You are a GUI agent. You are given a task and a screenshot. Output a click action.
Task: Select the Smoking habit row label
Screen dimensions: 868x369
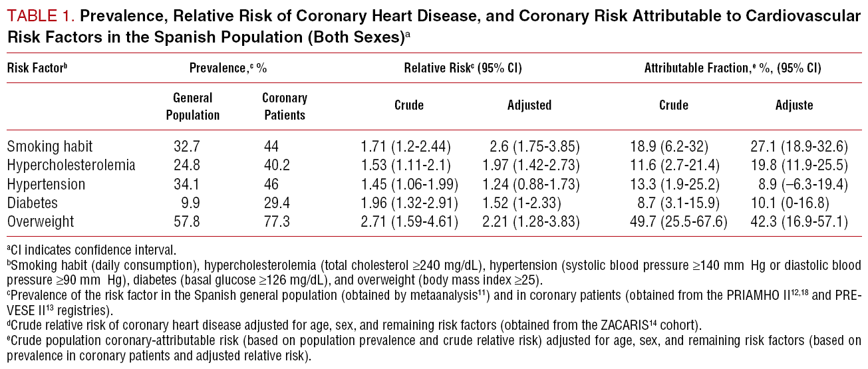click(50, 147)
